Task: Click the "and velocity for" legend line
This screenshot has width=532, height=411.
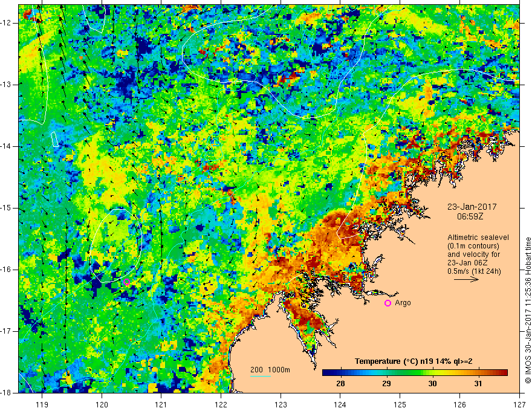Action: [x=473, y=254]
